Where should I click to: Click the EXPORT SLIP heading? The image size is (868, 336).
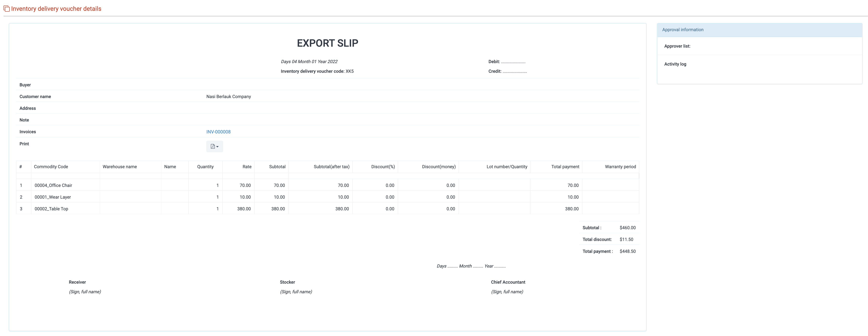click(x=327, y=43)
